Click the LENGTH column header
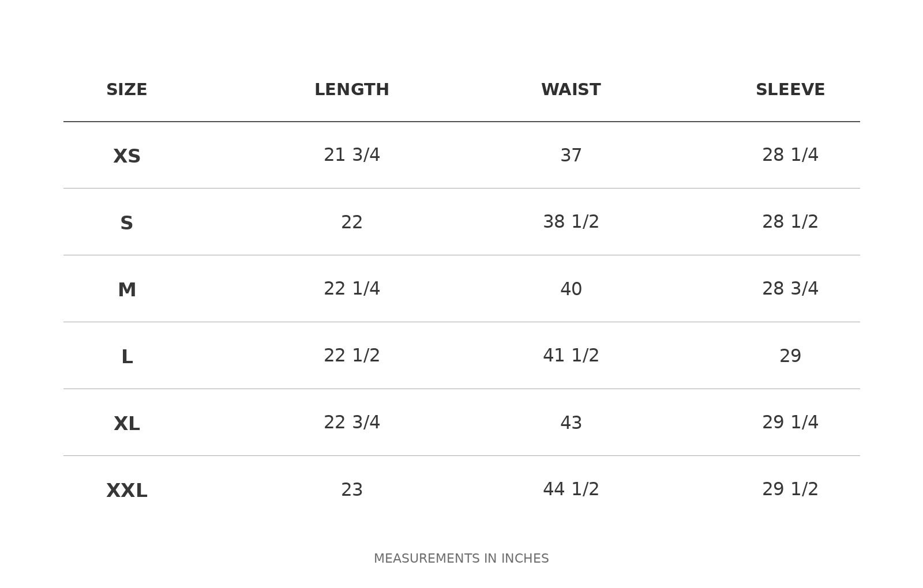 (x=352, y=90)
